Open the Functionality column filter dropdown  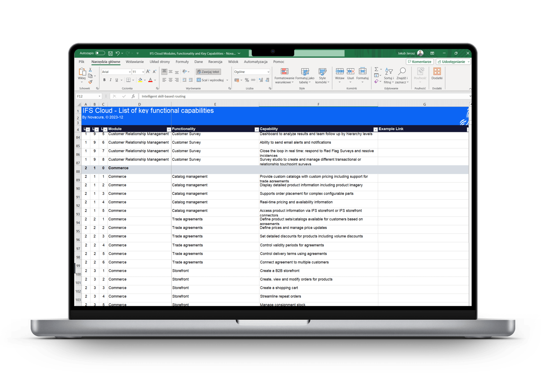coord(257,129)
